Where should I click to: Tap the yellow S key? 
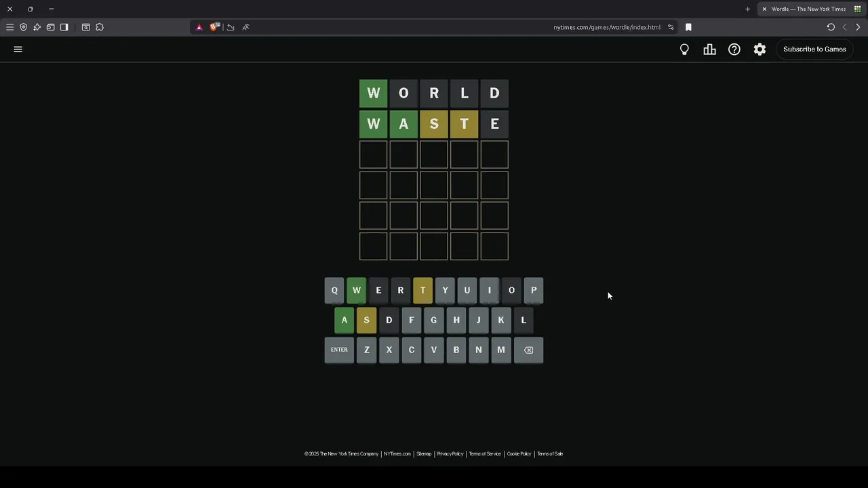click(x=366, y=320)
